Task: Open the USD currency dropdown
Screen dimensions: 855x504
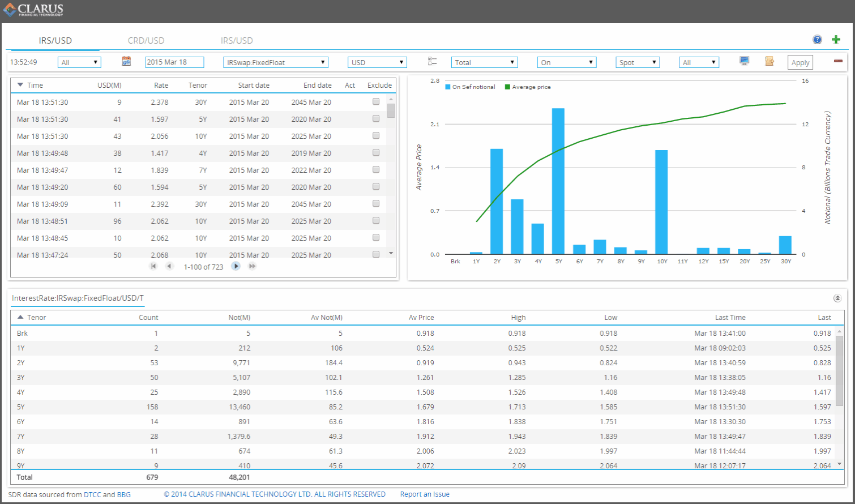Action: pyautogui.click(x=377, y=62)
